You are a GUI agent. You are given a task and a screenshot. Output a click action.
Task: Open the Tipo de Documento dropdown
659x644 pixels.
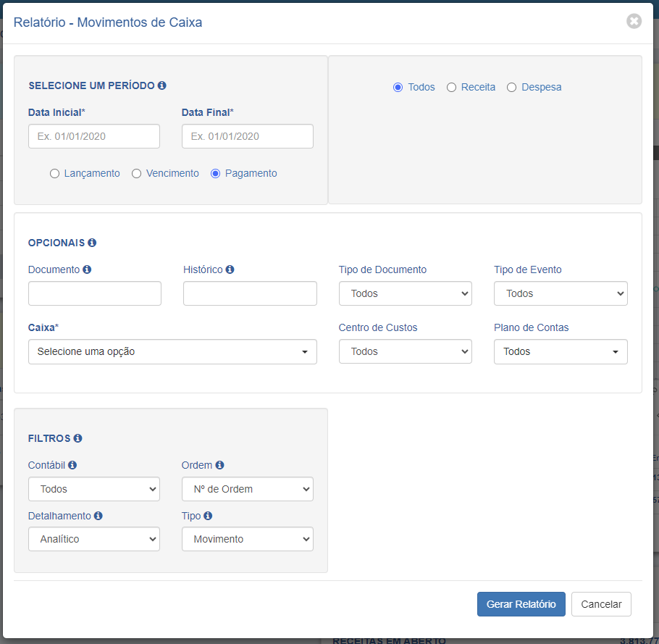tap(405, 293)
